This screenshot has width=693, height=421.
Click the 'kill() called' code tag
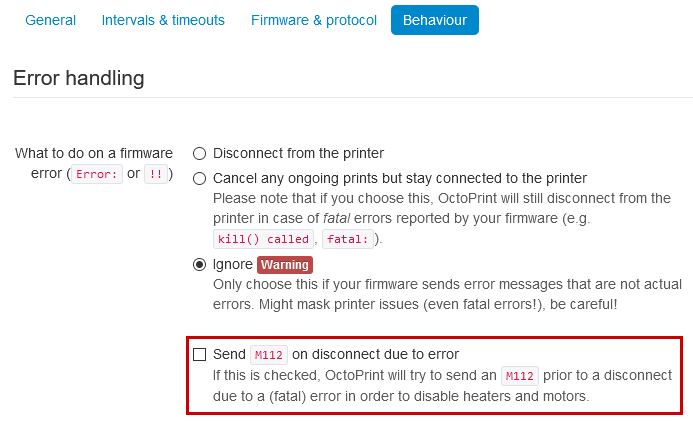[263, 239]
